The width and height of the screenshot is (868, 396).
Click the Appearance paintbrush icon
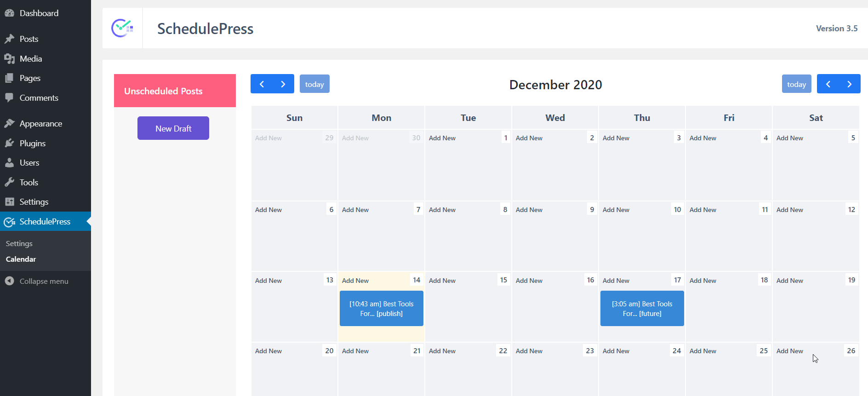pos(9,124)
